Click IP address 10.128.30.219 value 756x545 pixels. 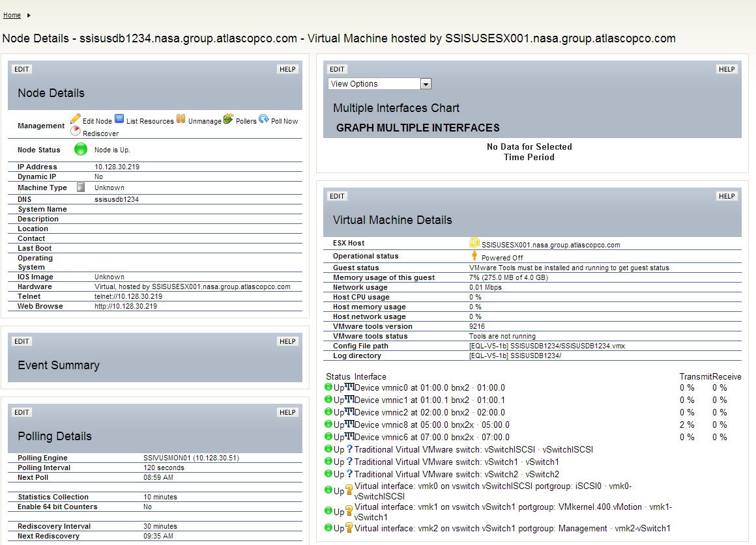click(x=117, y=167)
